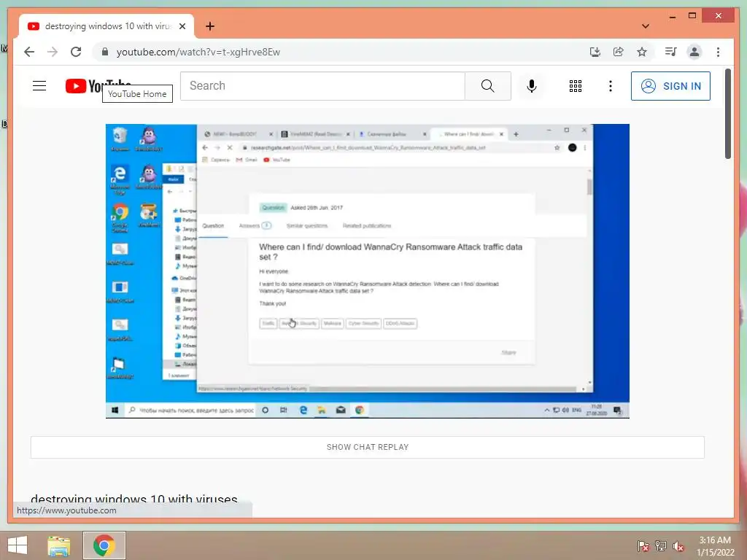Click the SIGN IN button

click(x=670, y=86)
